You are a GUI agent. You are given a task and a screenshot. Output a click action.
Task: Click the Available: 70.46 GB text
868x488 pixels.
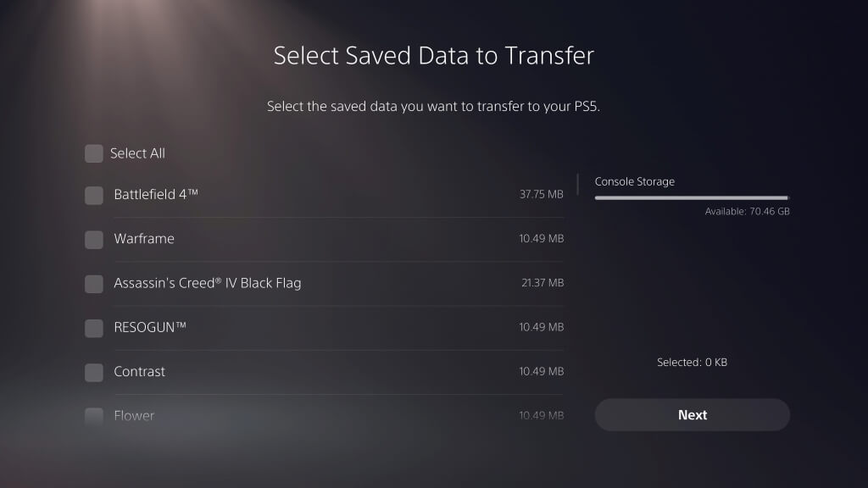(747, 211)
